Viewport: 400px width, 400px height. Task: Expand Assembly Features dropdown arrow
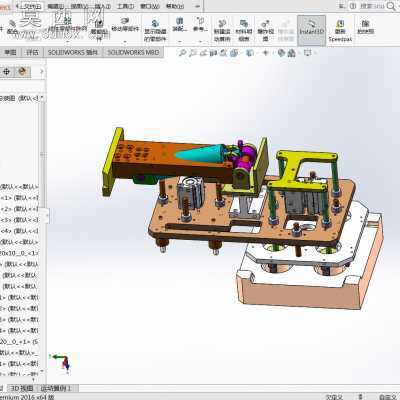pos(180,42)
